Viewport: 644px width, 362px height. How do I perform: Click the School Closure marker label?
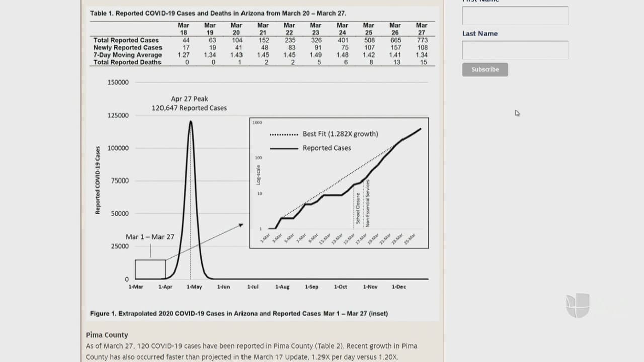(358, 209)
